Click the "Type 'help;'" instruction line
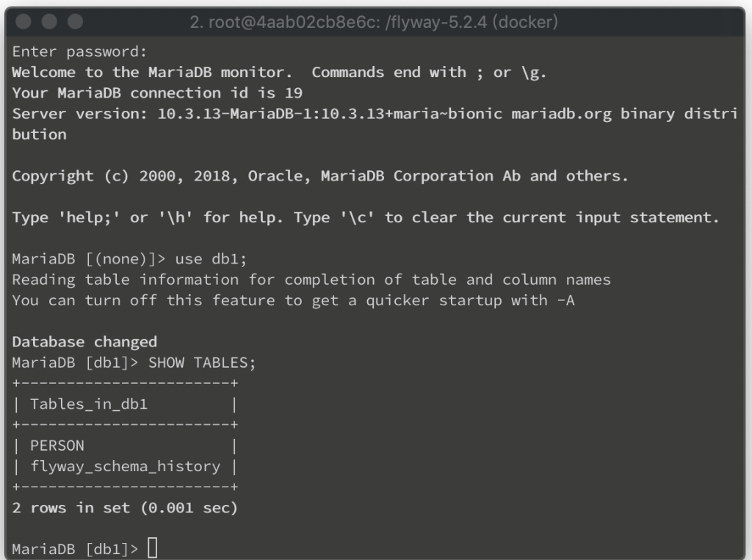This screenshot has height=560, width=752. [366, 218]
